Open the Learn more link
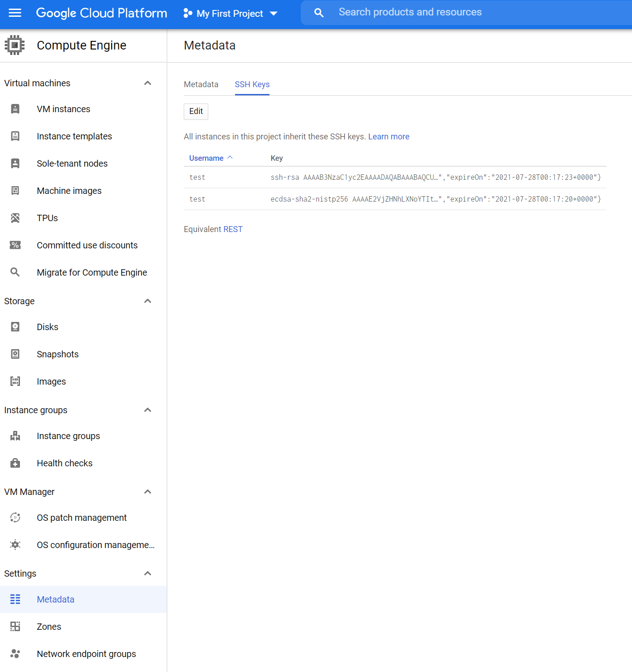Viewport: 632px width, 672px height. [389, 137]
